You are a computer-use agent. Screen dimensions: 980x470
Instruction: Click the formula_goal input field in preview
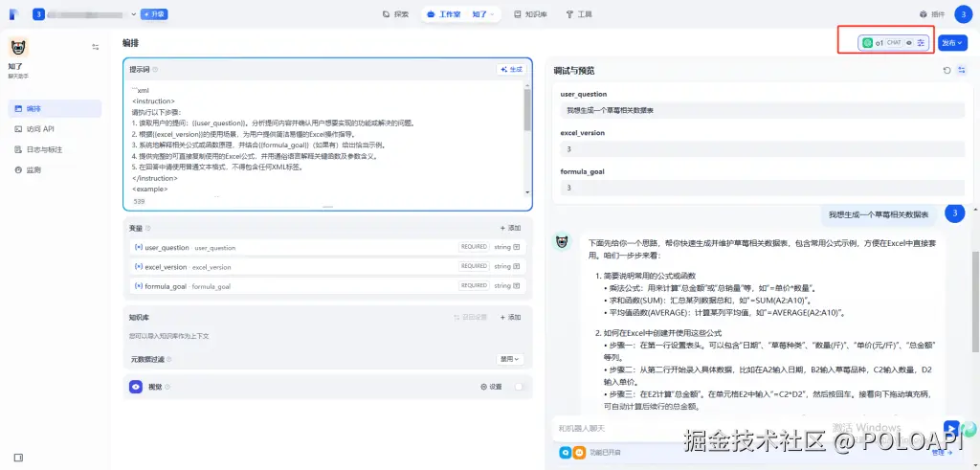[x=762, y=188]
